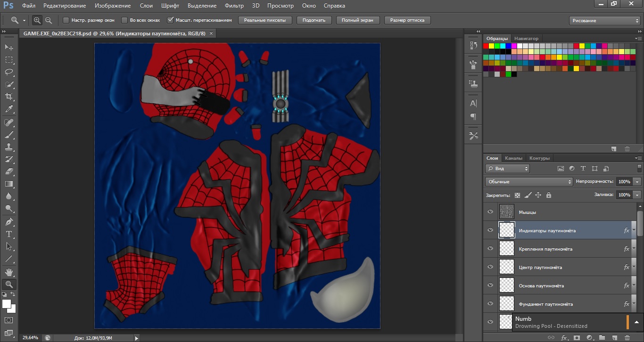Image resolution: width=644 pixels, height=342 pixels.
Task: Open the opacity 'Непрозрачность' slider arrow
Action: point(637,182)
